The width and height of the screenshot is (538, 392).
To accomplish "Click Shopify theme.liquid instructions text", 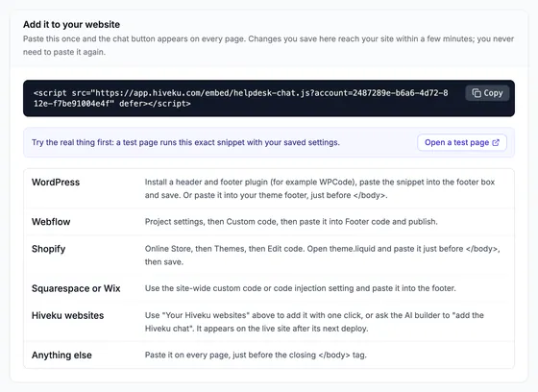I will pyautogui.click(x=323, y=255).
